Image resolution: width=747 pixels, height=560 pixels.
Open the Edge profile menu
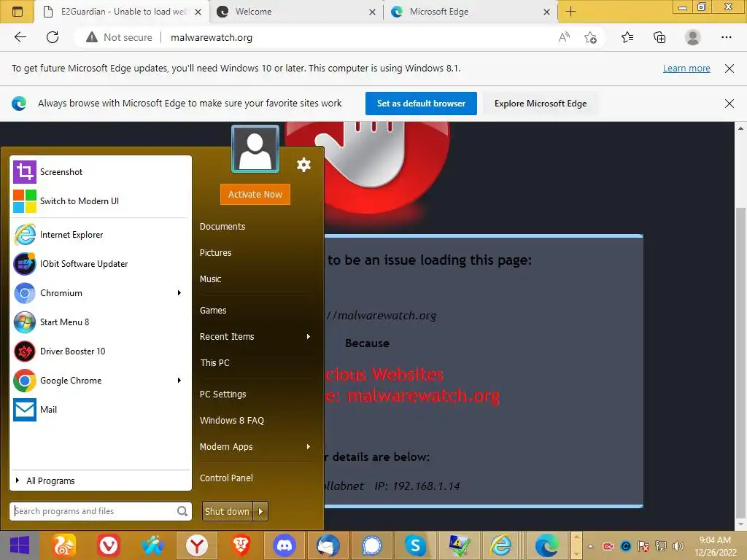(x=692, y=37)
